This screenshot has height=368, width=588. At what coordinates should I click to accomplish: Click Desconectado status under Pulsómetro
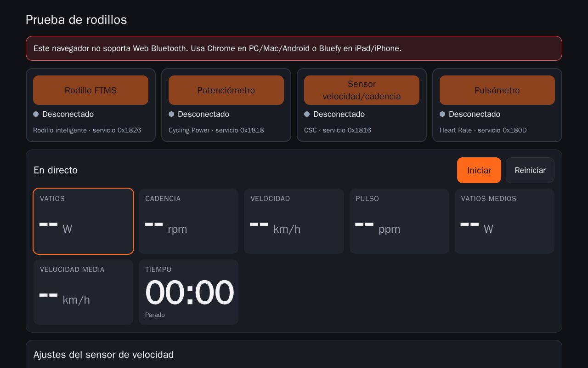pos(470,114)
